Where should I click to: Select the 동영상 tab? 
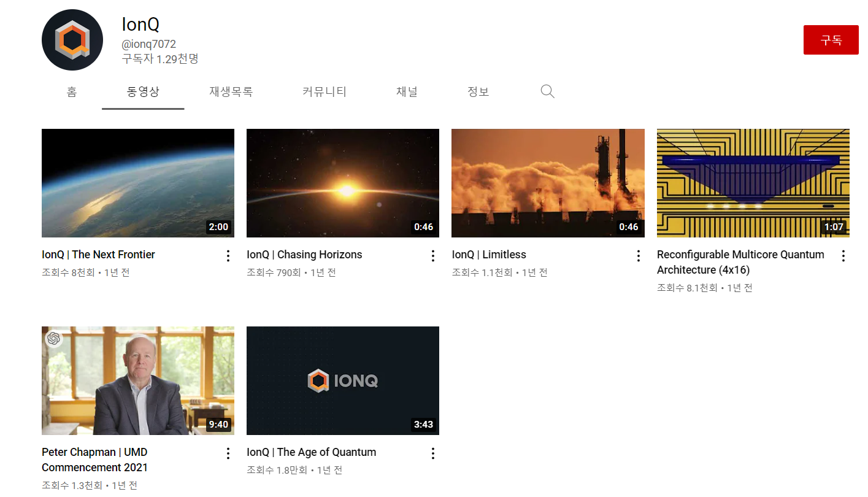coord(143,92)
